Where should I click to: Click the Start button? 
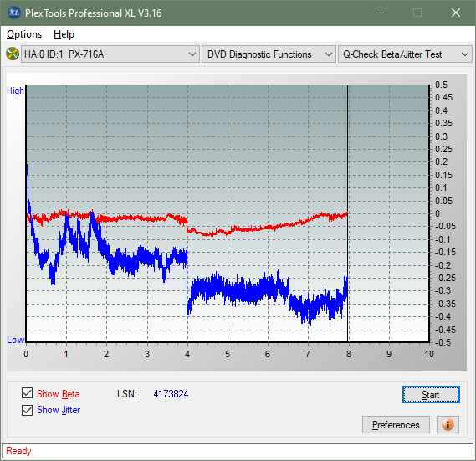coord(431,395)
